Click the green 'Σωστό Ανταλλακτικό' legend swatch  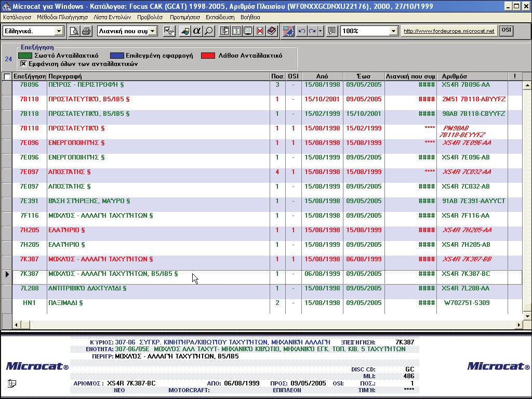click(x=25, y=56)
